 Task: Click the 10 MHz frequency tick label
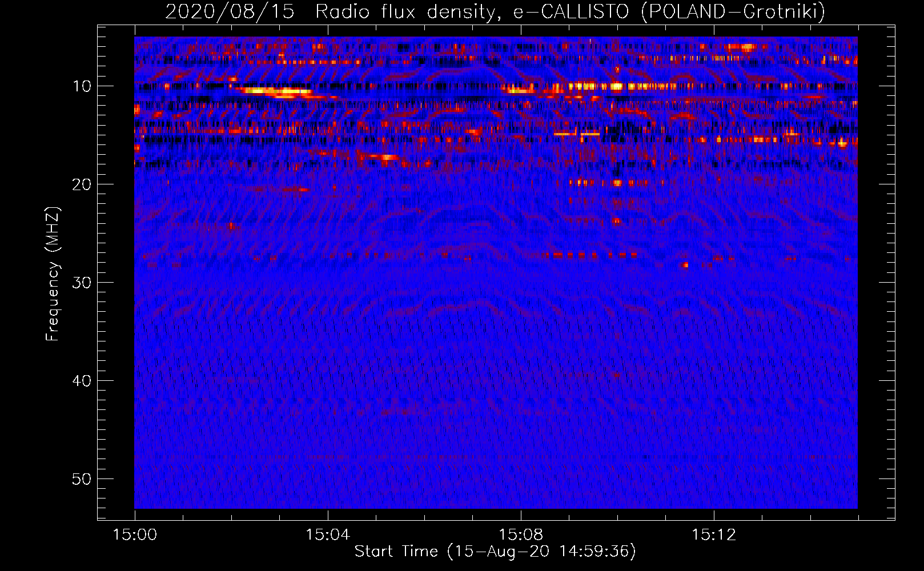pos(82,86)
